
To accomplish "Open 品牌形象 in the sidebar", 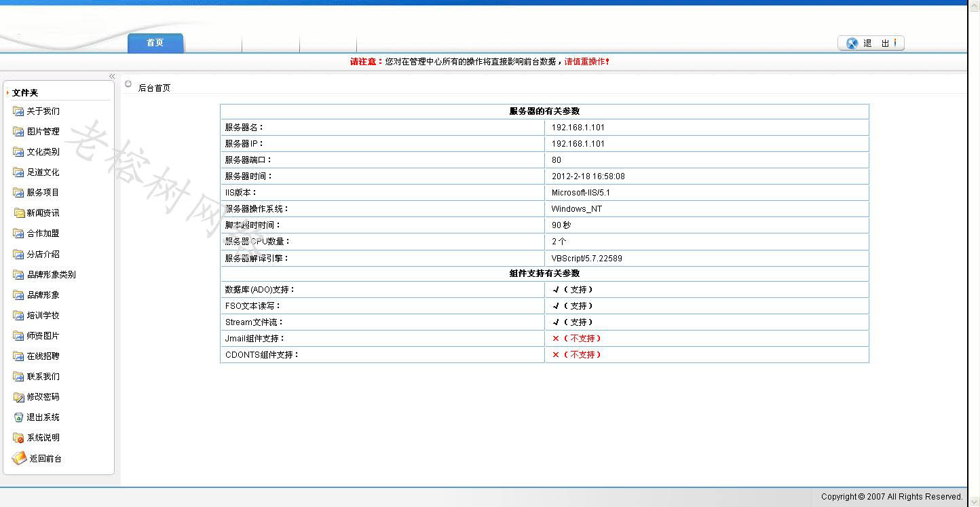I will click(x=43, y=295).
